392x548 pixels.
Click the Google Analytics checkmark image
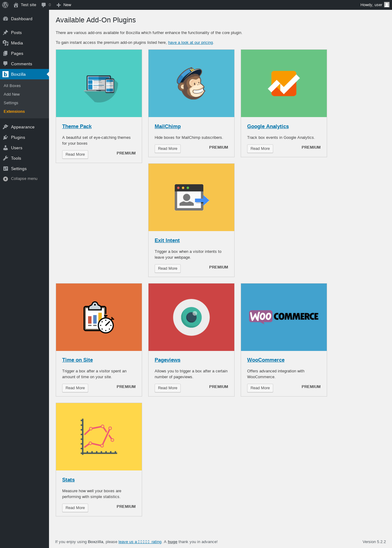[x=284, y=83]
